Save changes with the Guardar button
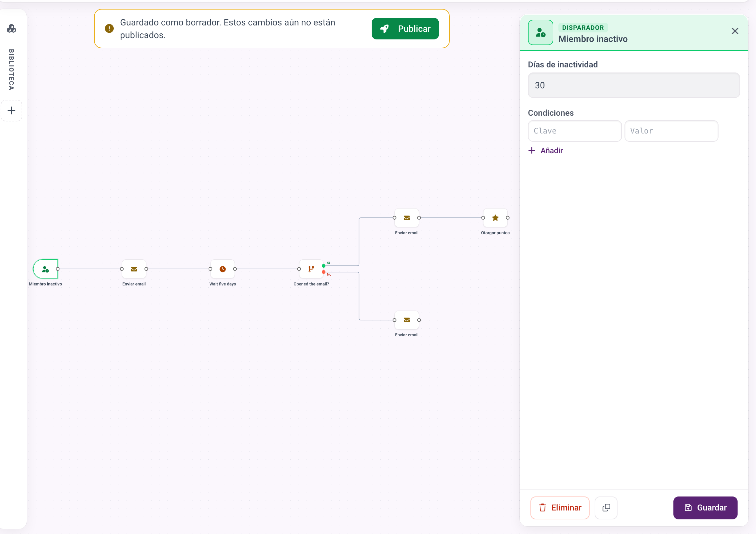This screenshot has width=756, height=534. coord(705,508)
